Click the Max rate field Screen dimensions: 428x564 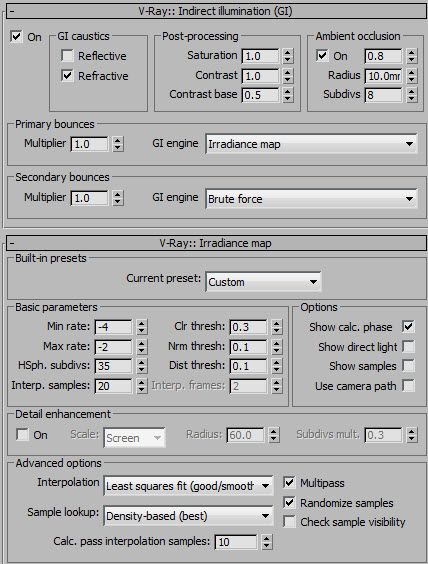(114, 347)
